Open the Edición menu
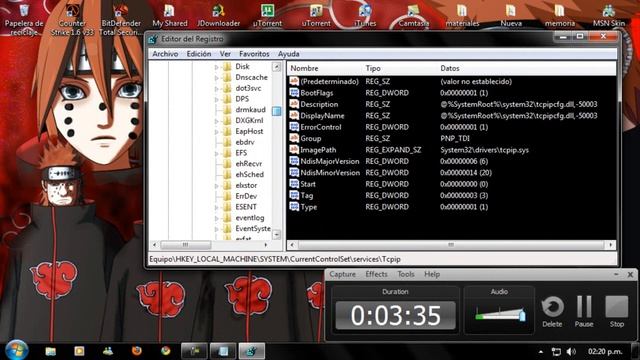This screenshot has height=360, width=640. [x=199, y=54]
